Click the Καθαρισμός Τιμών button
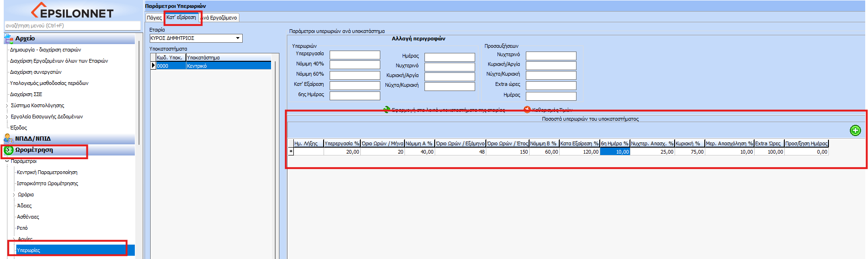This screenshot has width=868, height=259. (x=552, y=110)
